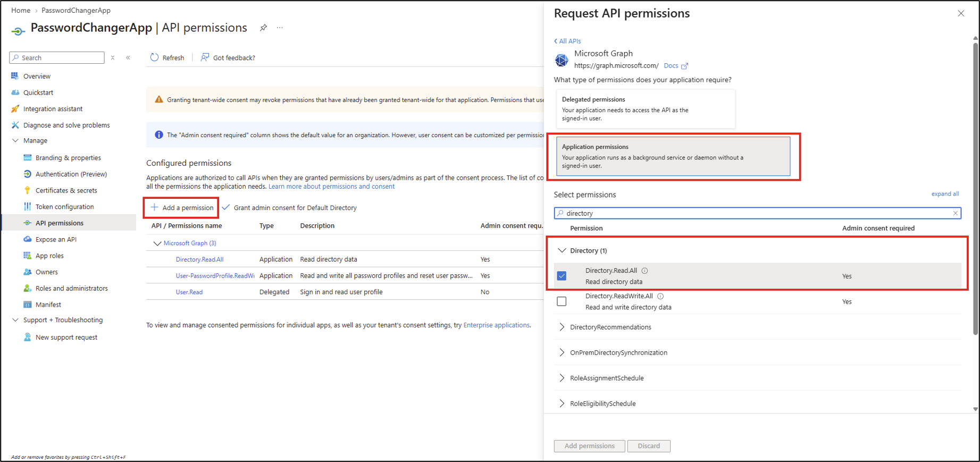Clear the sidebar search with the X icon
The image size is (980, 462).
click(x=113, y=57)
